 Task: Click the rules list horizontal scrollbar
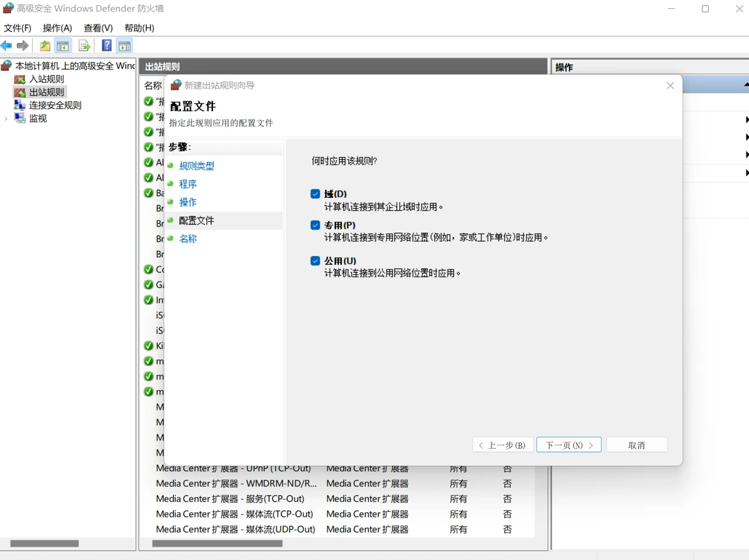coord(217,543)
